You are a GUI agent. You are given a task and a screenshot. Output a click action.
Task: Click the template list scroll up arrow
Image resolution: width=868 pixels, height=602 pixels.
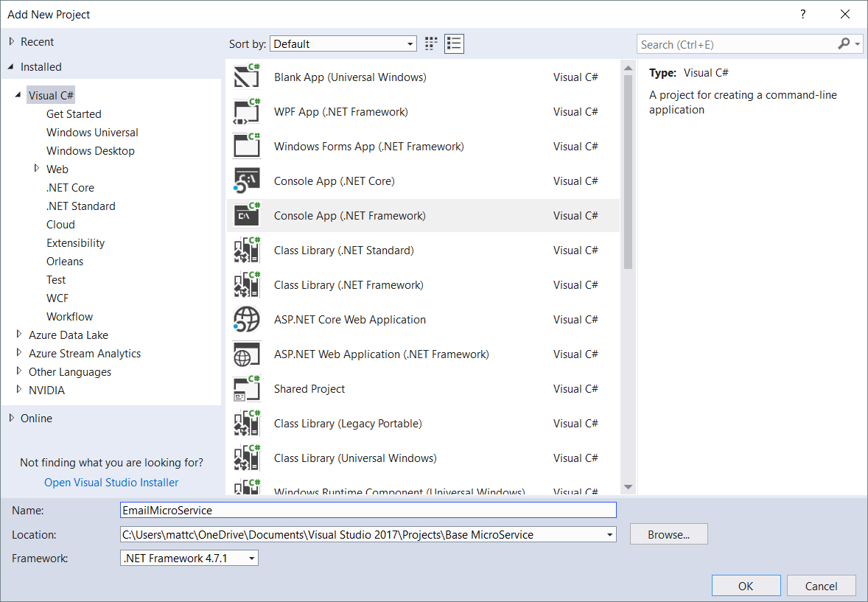[628, 68]
